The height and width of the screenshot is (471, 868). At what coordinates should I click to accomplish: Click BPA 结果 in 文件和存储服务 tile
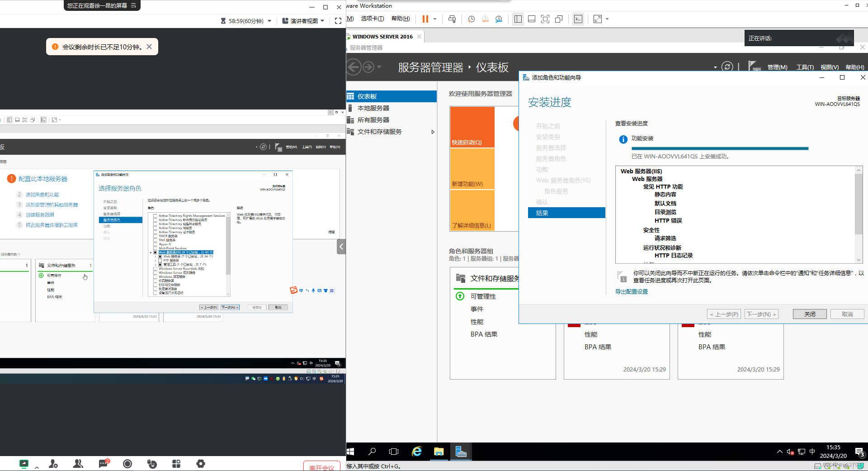pyautogui.click(x=484, y=334)
